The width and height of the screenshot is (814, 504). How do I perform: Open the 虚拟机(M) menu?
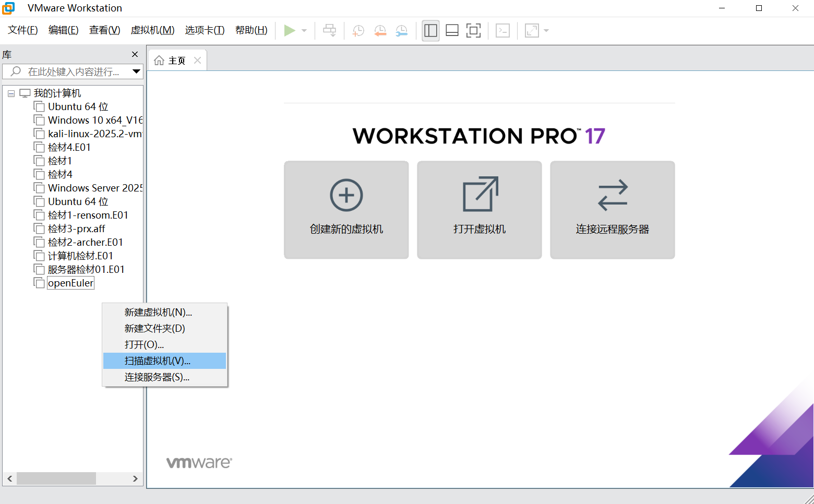point(152,30)
